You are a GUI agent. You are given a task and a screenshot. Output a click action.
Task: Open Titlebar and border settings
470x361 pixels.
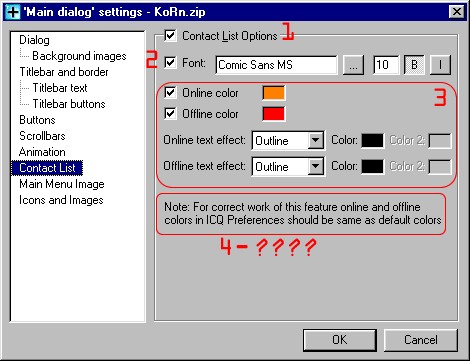(64, 72)
